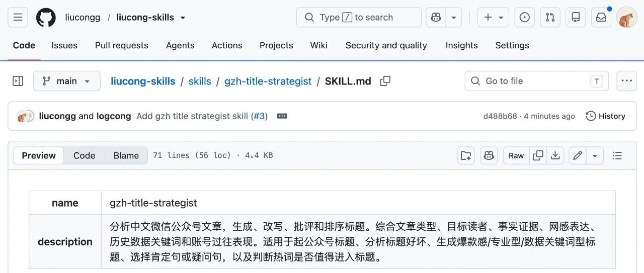
Task: Open the Copilot chat icon
Action: [x=436, y=17]
